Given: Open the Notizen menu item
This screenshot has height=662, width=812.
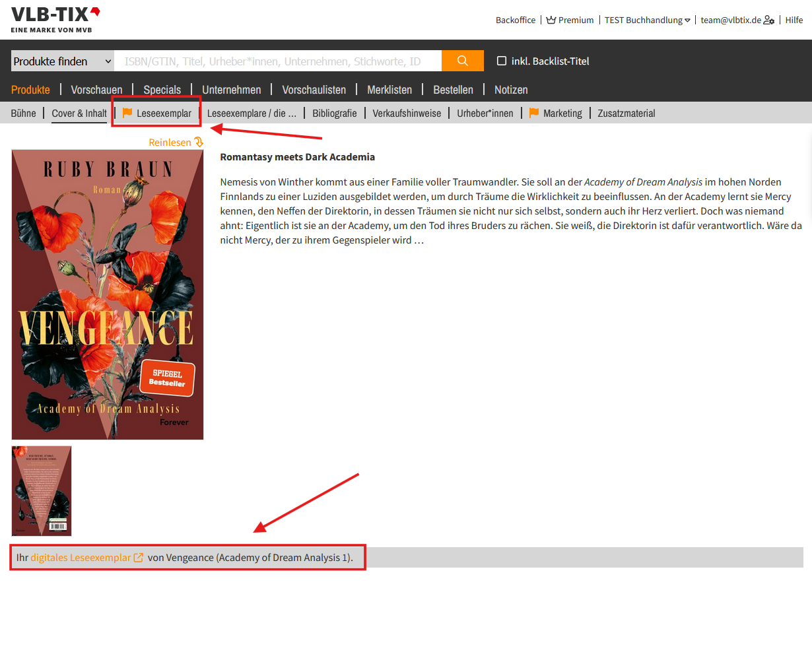Looking at the screenshot, I should [511, 90].
